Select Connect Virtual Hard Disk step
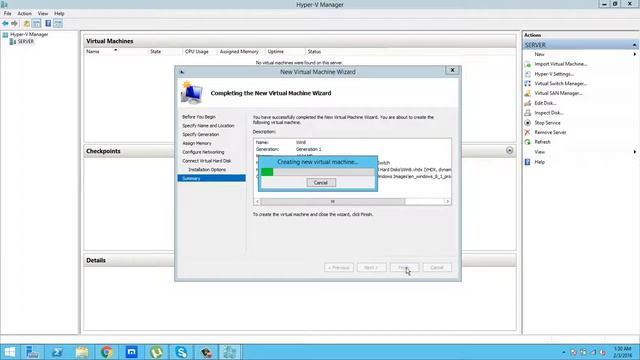The image size is (640, 360). [x=207, y=161]
